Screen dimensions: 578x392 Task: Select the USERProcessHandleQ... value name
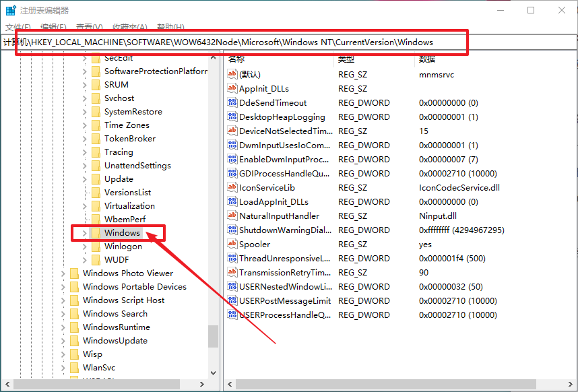point(285,315)
